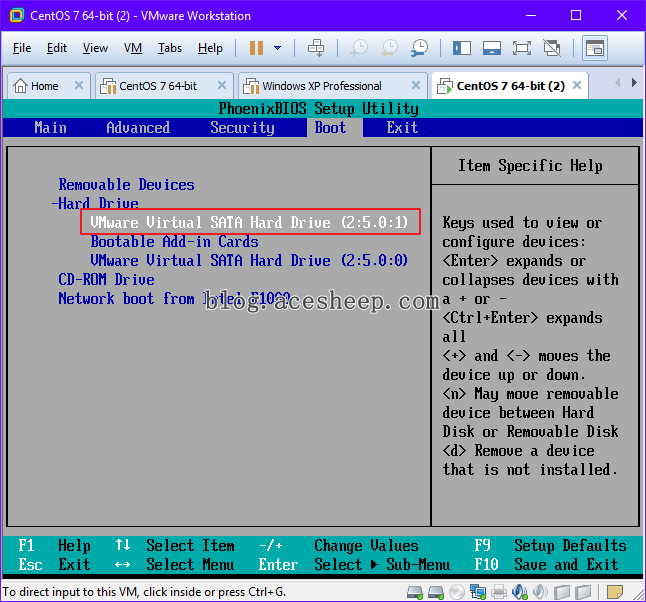
Task: Select Removable Devices boot entry
Action: coord(126,185)
